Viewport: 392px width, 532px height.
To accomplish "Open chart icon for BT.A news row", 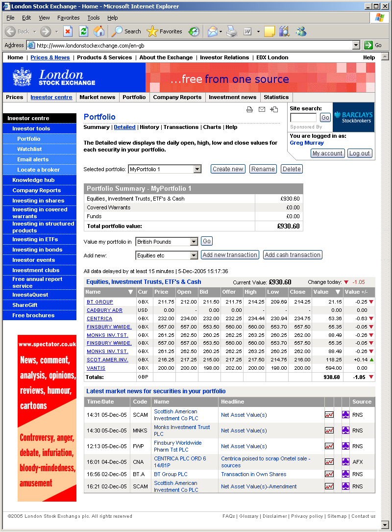I will point(329,474).
